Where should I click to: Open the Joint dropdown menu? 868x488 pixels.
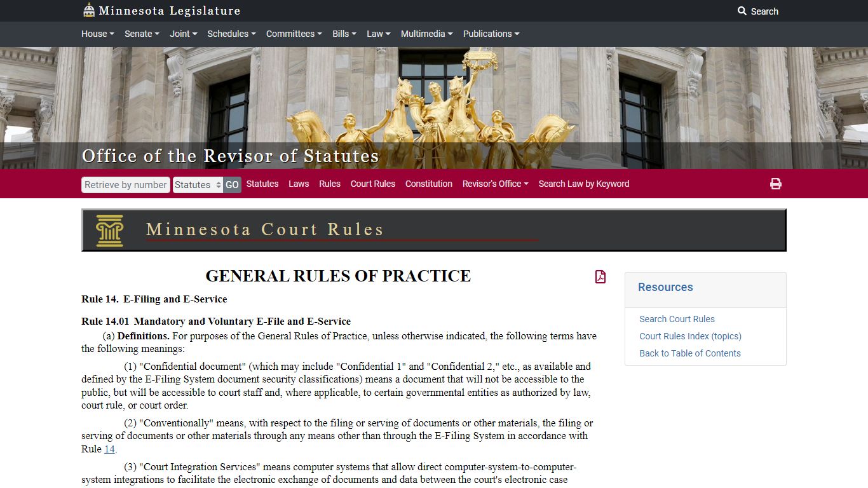pos(184,34)
